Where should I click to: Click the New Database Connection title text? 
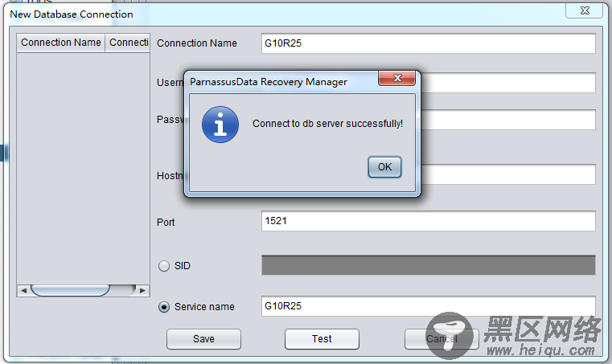(72, 14)
